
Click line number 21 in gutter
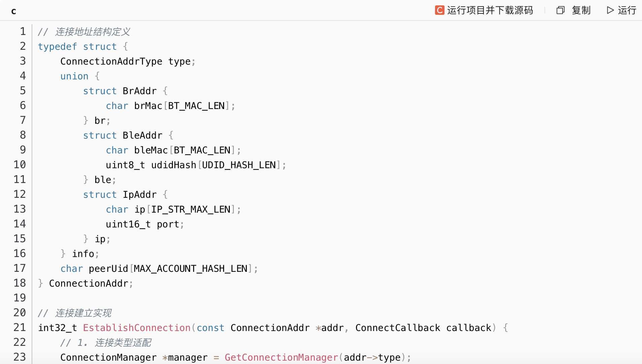point(20,328)
